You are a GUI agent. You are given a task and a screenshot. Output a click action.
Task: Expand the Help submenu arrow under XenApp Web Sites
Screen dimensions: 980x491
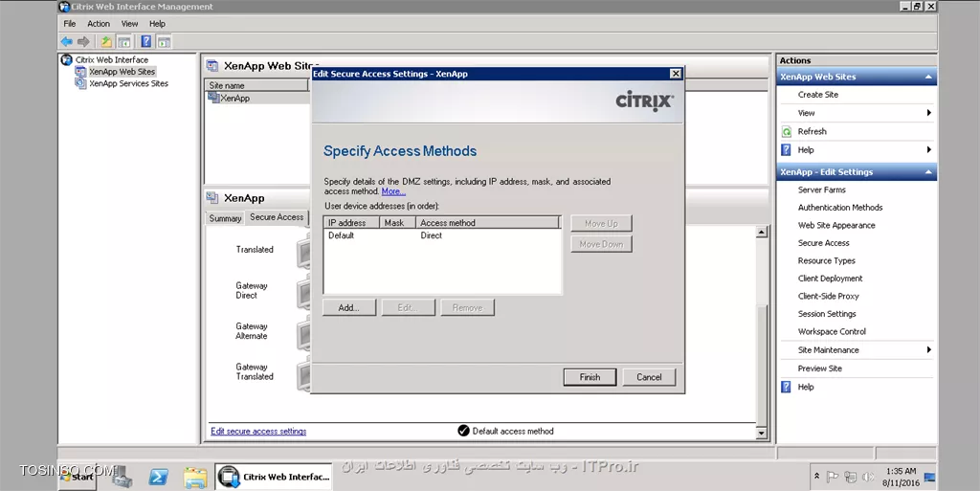click(928, 150)
